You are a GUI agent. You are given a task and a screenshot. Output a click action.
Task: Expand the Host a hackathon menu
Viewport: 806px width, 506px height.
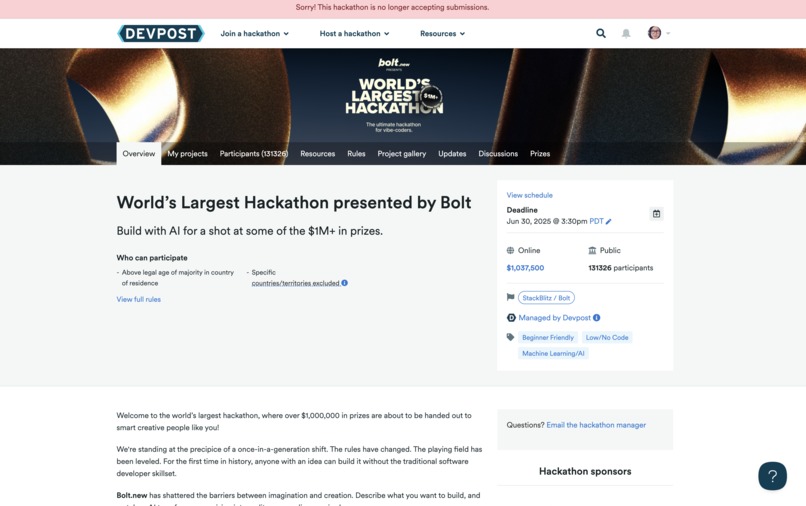(x=354, y=33)
